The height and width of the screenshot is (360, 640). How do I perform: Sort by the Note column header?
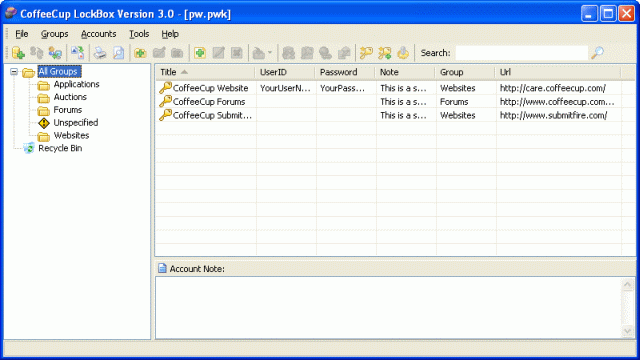(x=405, y=72)
